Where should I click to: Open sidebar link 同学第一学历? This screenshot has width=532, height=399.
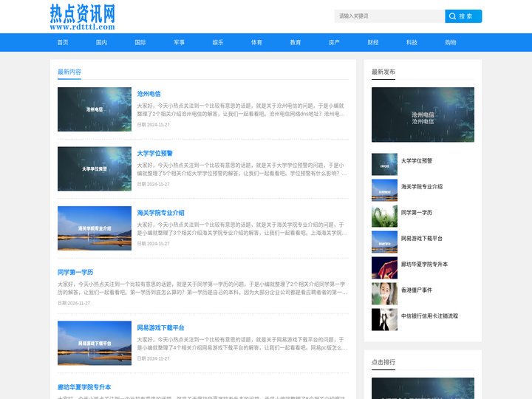417,212
